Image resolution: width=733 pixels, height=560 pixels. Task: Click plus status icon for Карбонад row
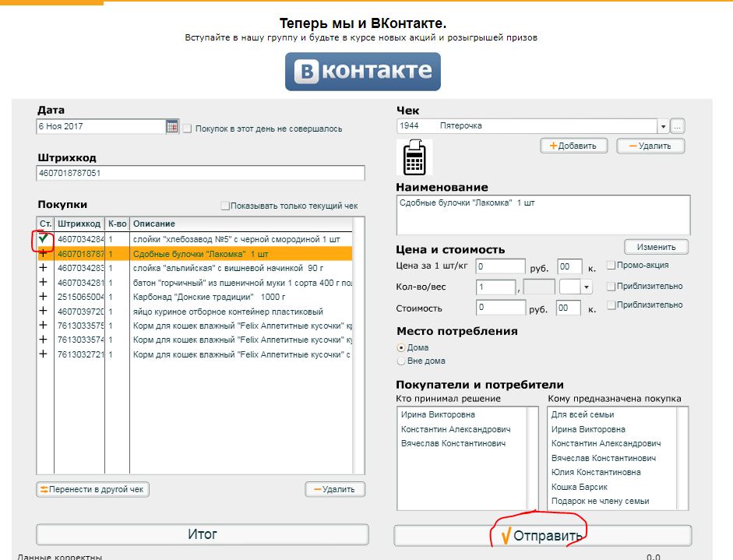(x=43, y=297)
